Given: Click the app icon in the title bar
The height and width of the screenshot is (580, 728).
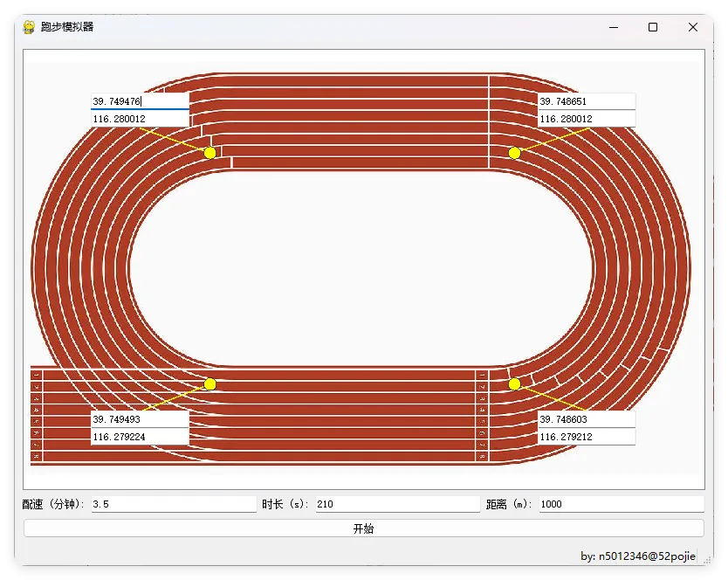Looking at the screenshot, I should (x=29, y=27).
